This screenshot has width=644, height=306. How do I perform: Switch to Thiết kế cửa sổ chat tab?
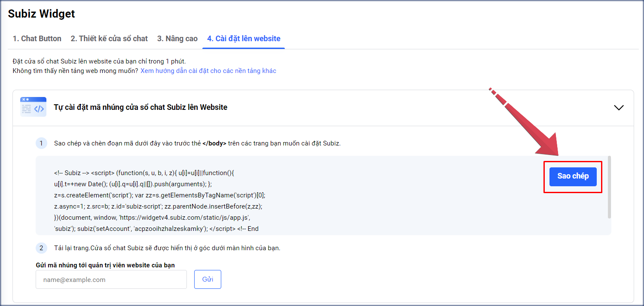click(x=109, y=39)
